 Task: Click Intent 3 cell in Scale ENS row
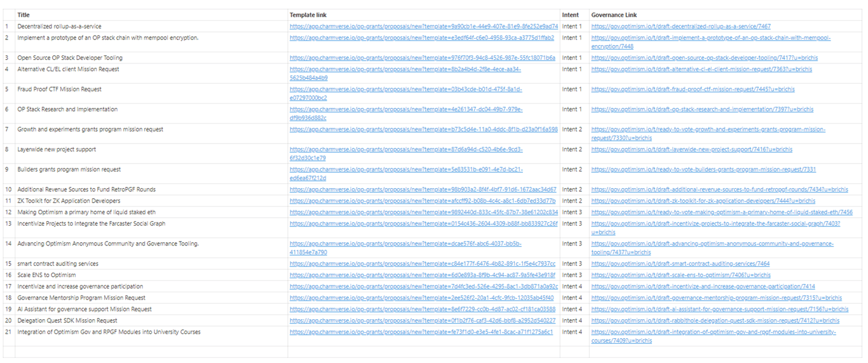tap(571, 275)
